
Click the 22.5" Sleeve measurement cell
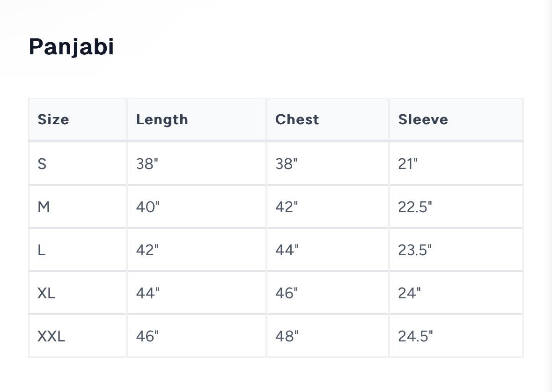coord(415,207)
